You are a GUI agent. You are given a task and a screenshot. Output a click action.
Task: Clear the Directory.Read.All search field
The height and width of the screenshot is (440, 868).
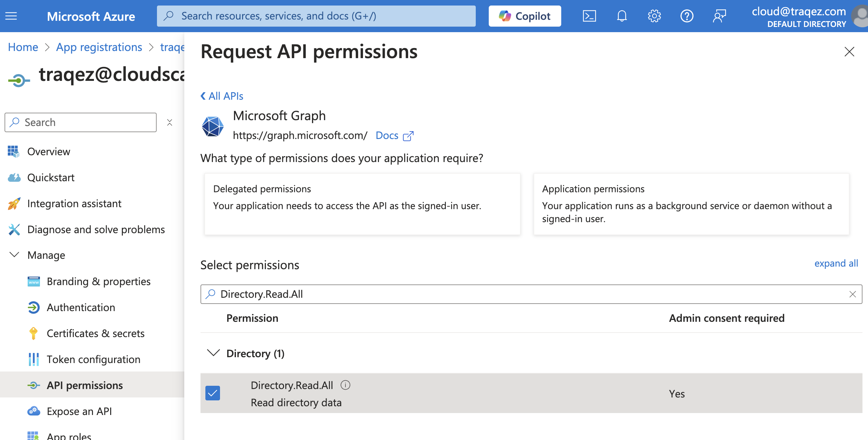pyautogui.click(x=853, y=294)
